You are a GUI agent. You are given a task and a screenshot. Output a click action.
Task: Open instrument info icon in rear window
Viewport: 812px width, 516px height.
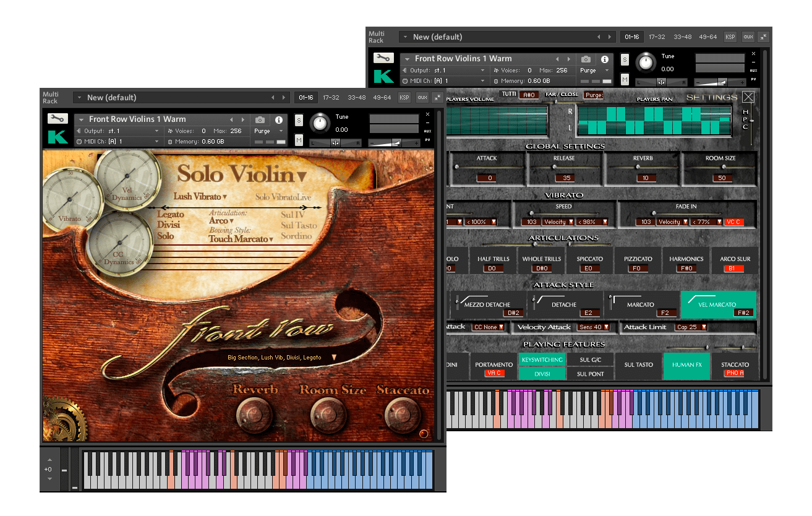(x=604, y=59)
